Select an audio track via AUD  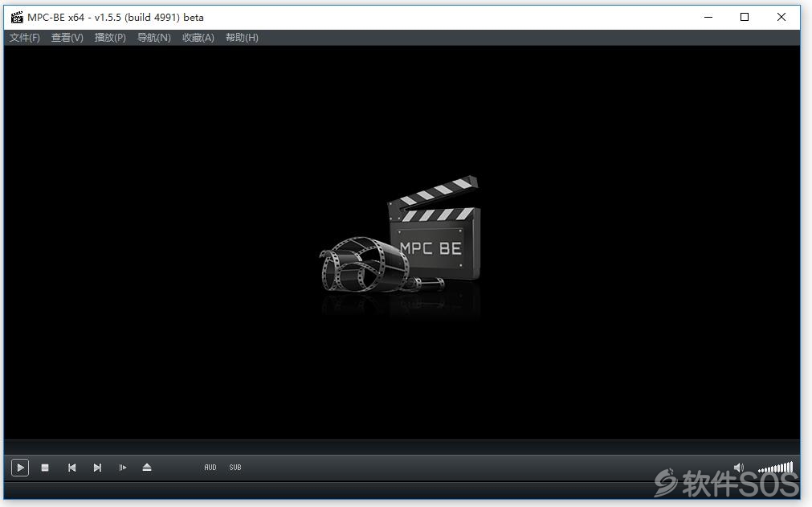click(x=210, y=468)
